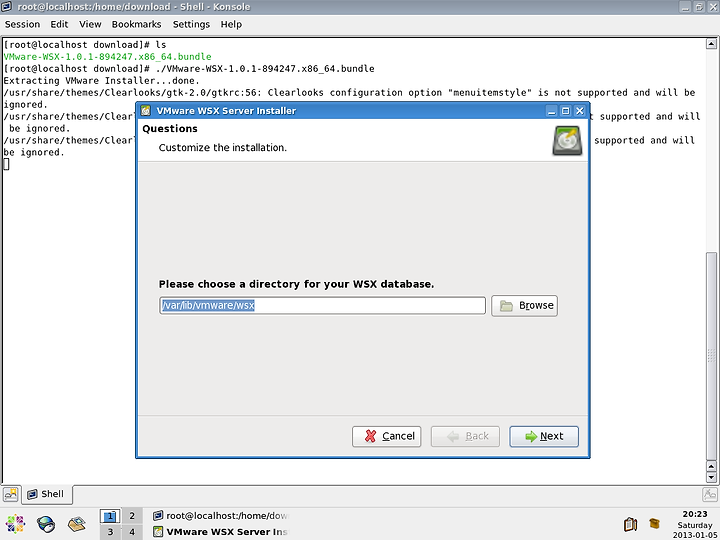Click the Konsole scrollbar down arrow at bottom
Image resolution: width=720 pixels, height=540 pixels.
(711, 478)
